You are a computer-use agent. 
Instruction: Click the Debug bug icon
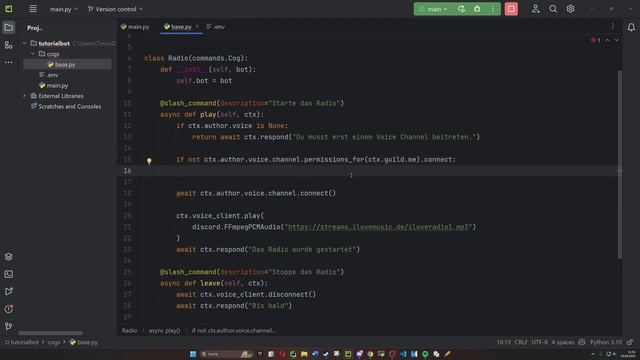click(x=477, y=9)
